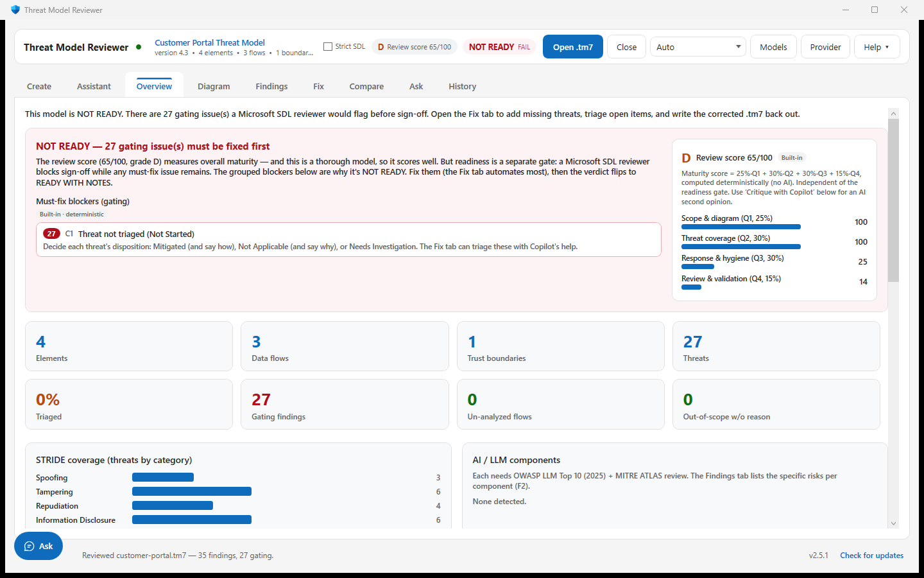Screen dimensions: 924x578
Task: Click the green status dot beside Threat Model Reviewer
Action: (139, 47)
